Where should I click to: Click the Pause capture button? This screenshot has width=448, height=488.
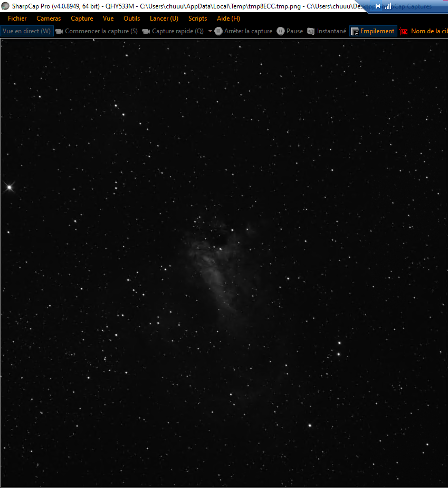coord(290,31)
